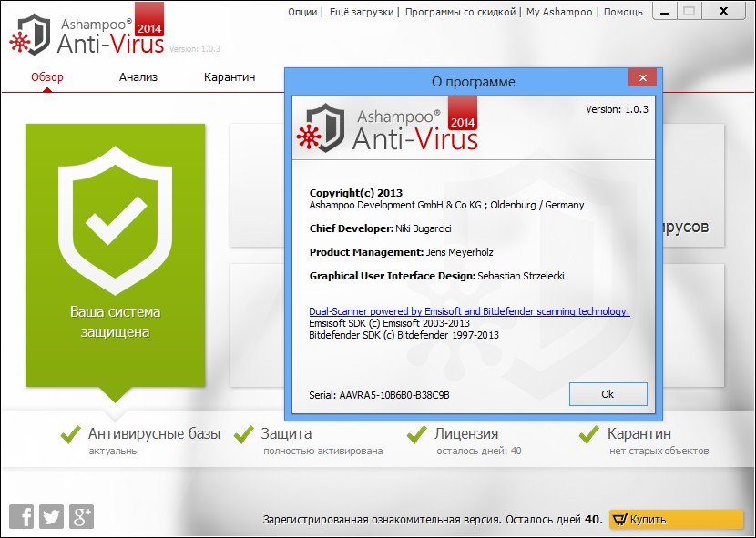756x538 pixels.
Task: Click the Антивирусные базы status label
Action: pos(154,433)
